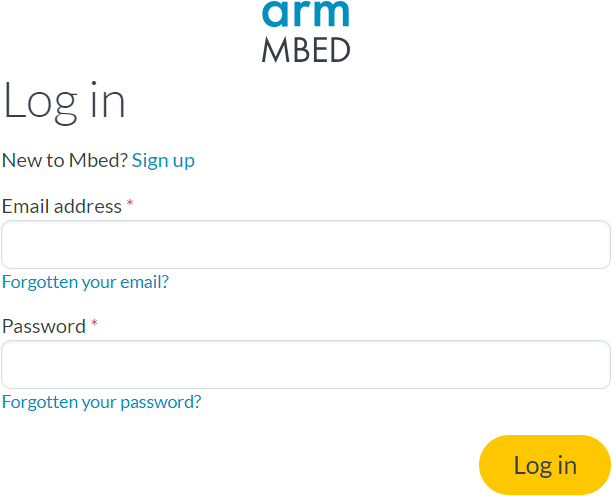This screenshot has height=496, width=613.
Task: Click the New to Mbed? text
Action: 65,160
